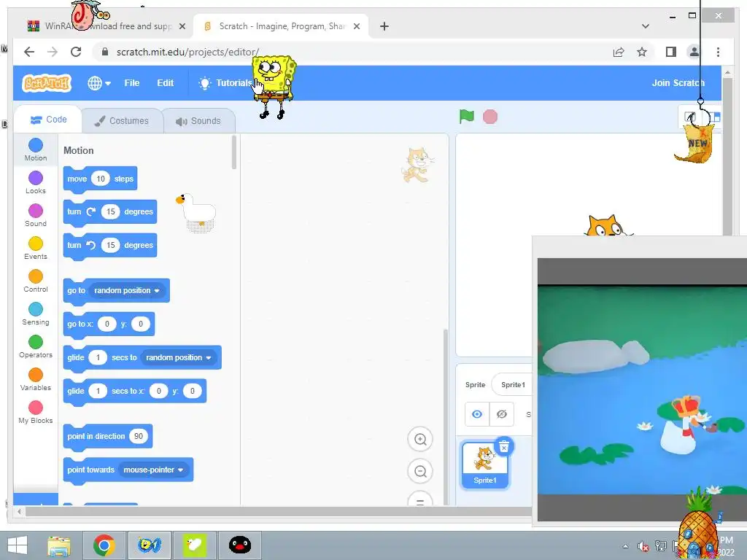Open File Explorer from taskbar
Screen dimensions: 747x560
pyautogui.click(x=60, y=545)
